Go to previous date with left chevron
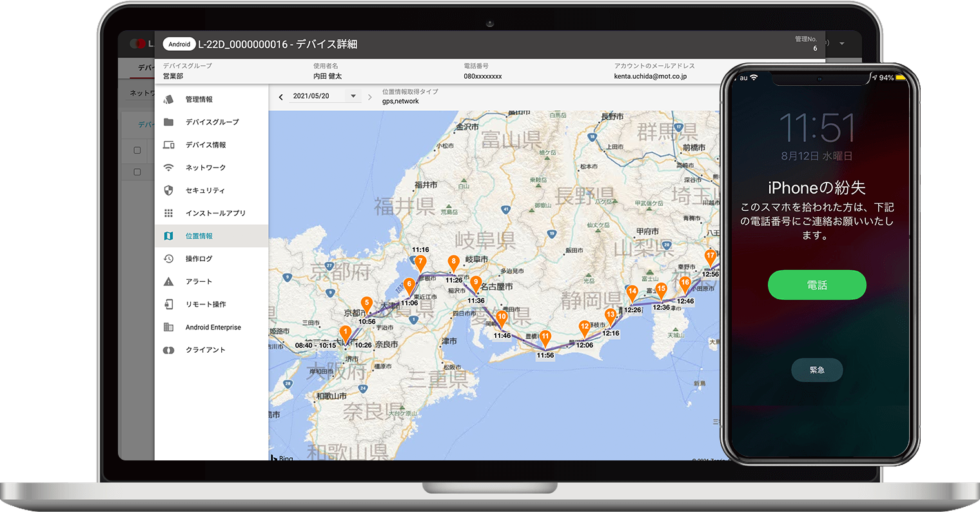This screenshot has height=512, width=980. point(281,97)
